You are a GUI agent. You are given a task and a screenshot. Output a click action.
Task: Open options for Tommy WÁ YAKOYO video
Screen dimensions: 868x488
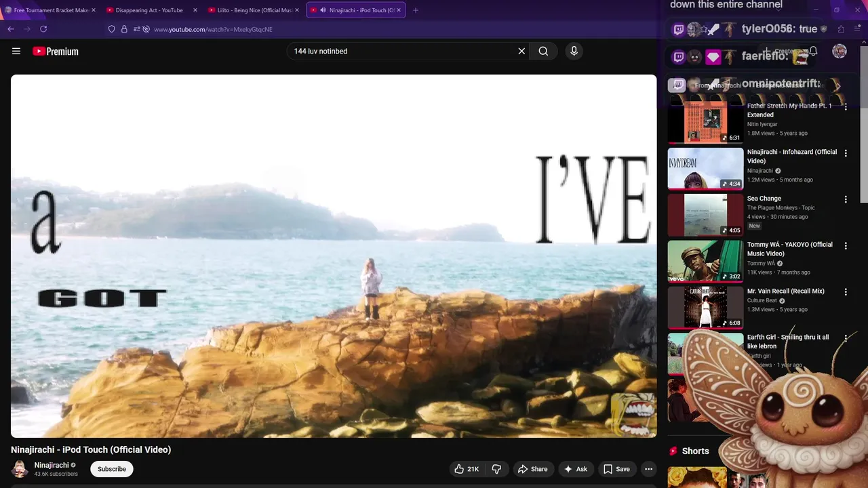click(x=846, y=245)
